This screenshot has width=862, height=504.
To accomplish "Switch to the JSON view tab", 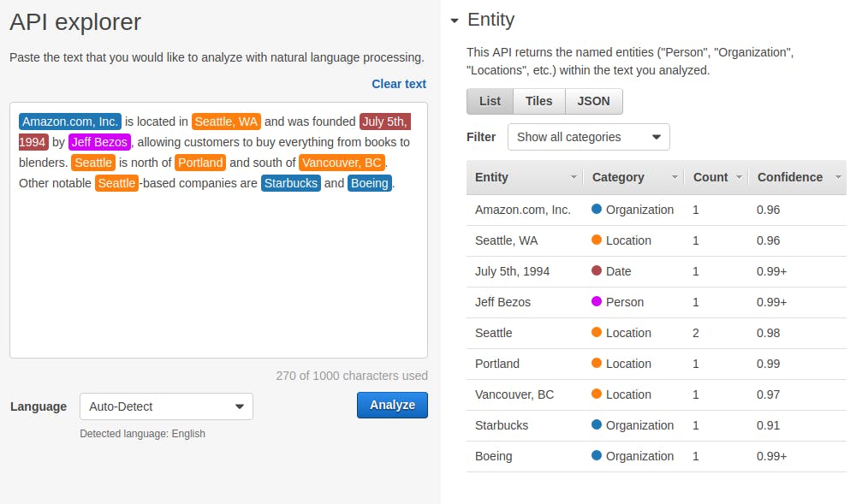I will (593, 101).
